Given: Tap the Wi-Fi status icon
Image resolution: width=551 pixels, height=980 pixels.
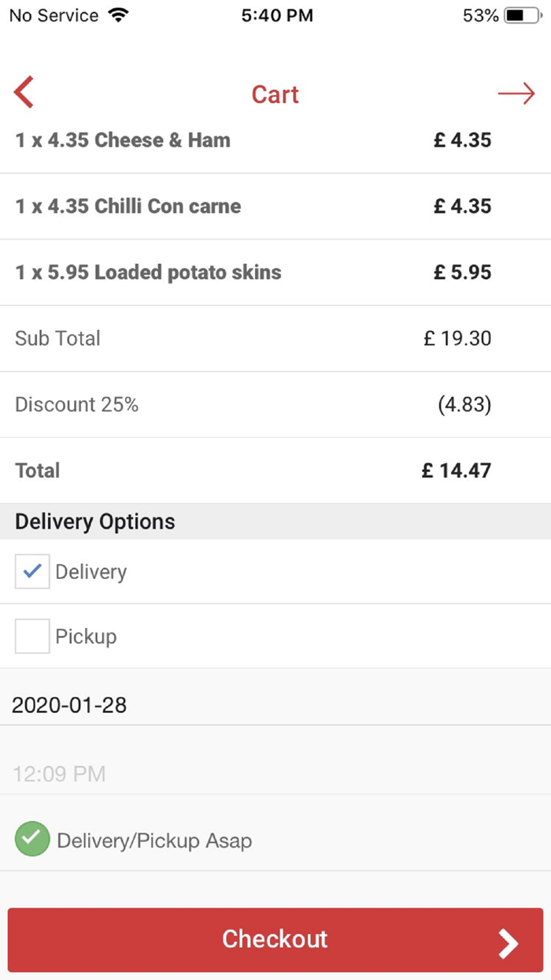Looking at the screenshot, I should click(119, 16).
